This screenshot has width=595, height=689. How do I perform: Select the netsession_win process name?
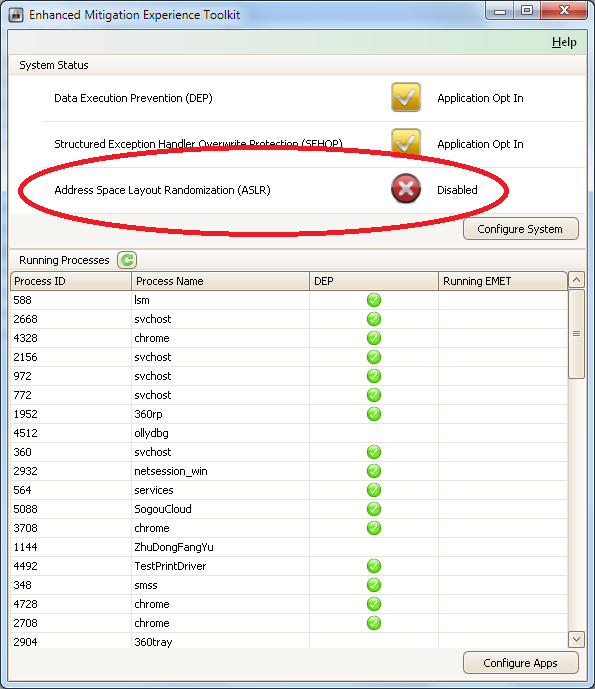pos(171,471)
